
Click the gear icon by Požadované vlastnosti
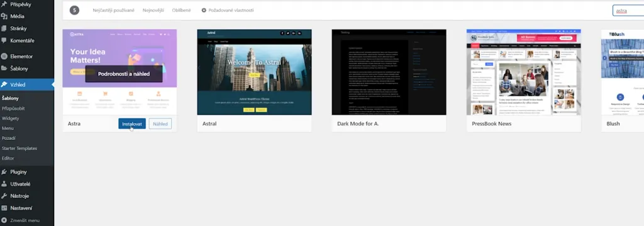(x=204, y=10)
